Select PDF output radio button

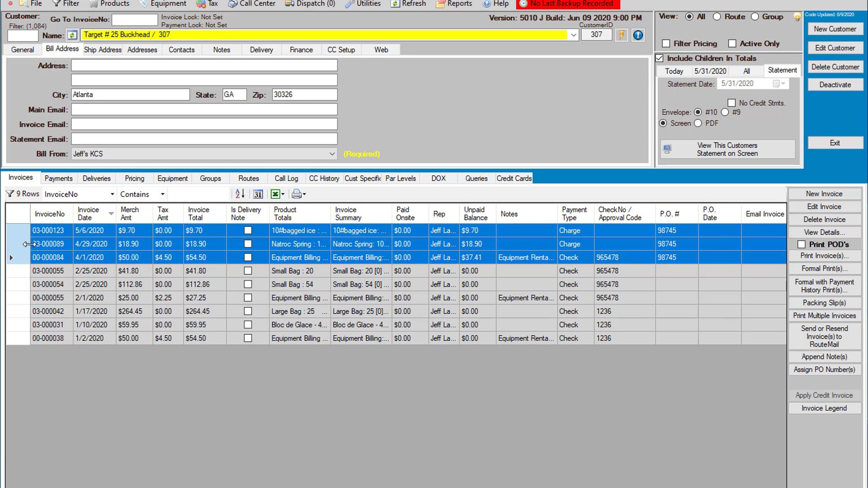(698, 123)
